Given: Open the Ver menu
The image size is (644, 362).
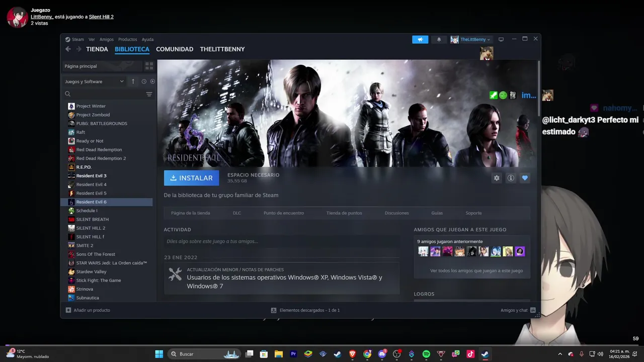Looking at the screenshot, I should click(92, 39).
